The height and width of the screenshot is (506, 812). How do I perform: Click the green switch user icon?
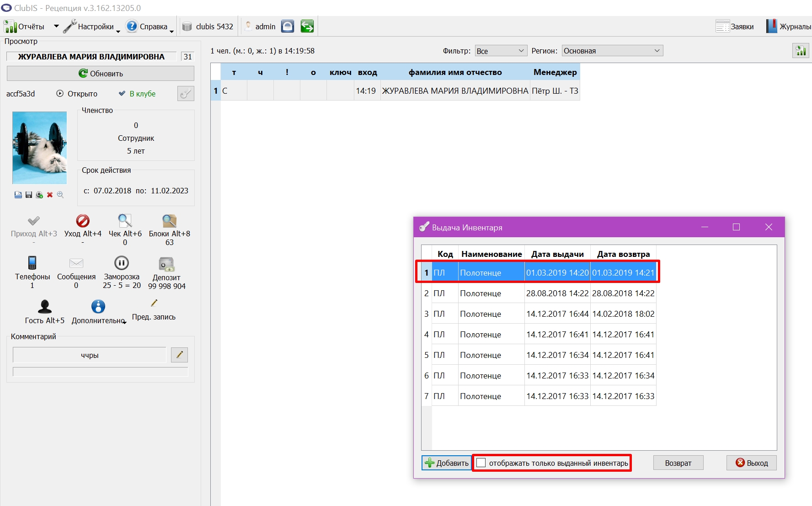click(x=307, y=27)
